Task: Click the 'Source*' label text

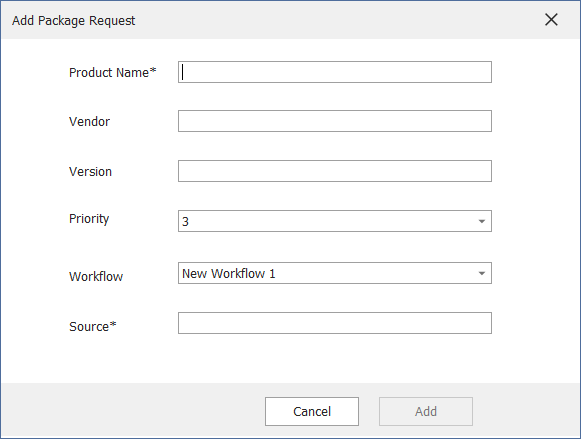Action: (x=93, y=326)
